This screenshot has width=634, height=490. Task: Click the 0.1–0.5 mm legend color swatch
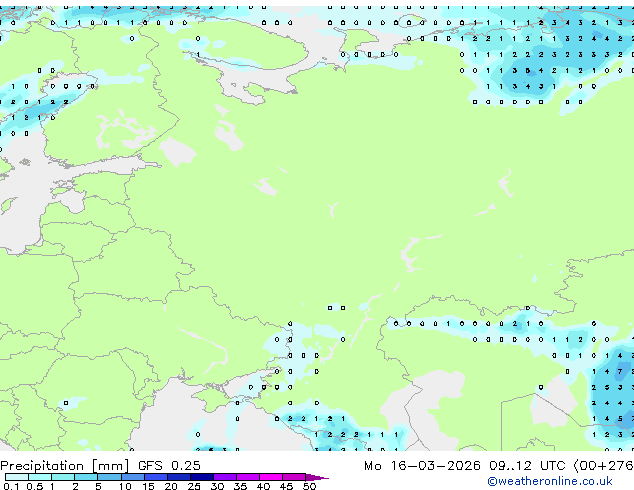[x=17, y=477]
